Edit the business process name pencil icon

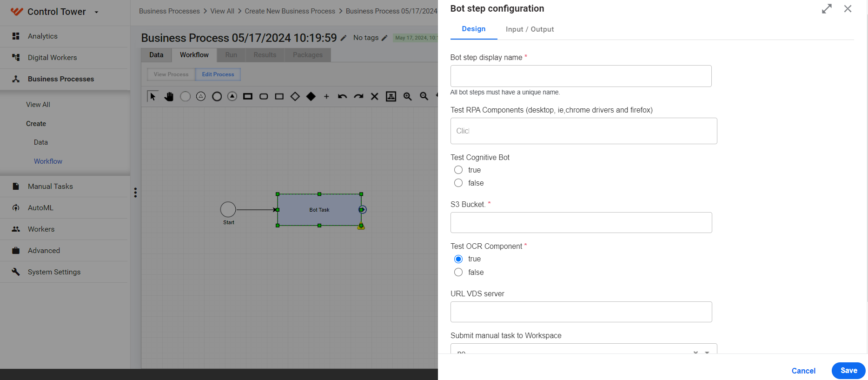[344, 38]
